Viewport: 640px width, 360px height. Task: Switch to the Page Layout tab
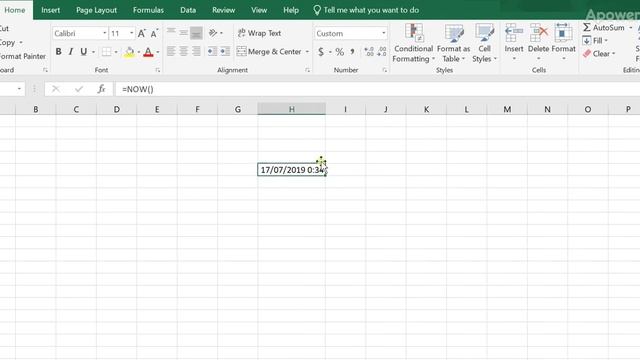point(96,10)
